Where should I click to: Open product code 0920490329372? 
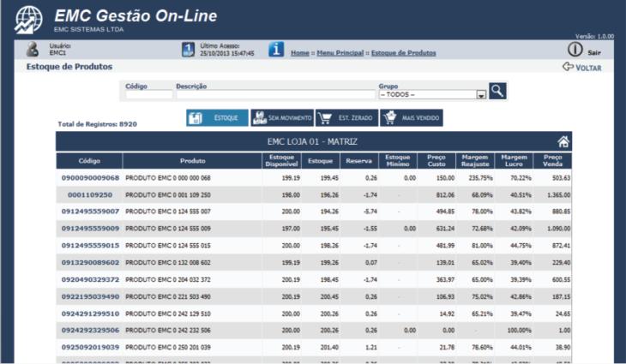click(x=90, y=280)
